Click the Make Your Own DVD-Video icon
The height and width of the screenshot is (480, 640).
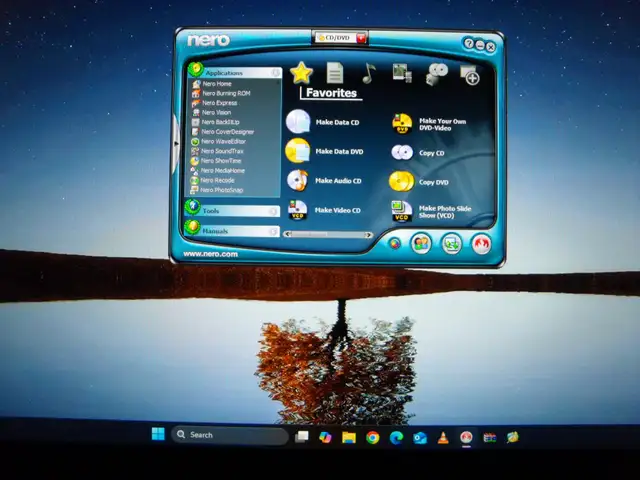(x=402, y=124)
